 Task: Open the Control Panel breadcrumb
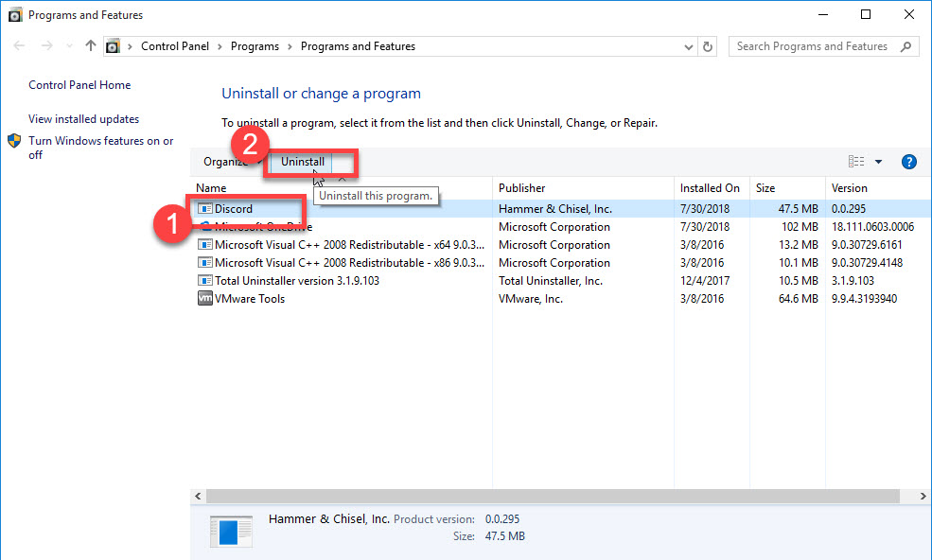175,46
